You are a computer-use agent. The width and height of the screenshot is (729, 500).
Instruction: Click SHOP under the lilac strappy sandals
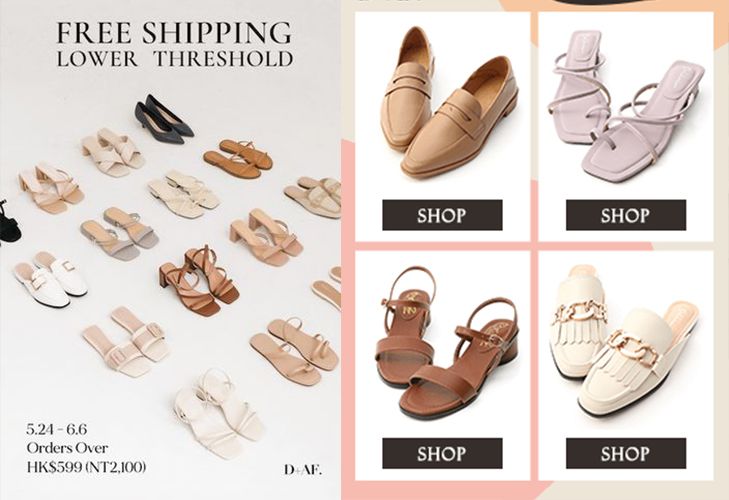tap(626, 215)
